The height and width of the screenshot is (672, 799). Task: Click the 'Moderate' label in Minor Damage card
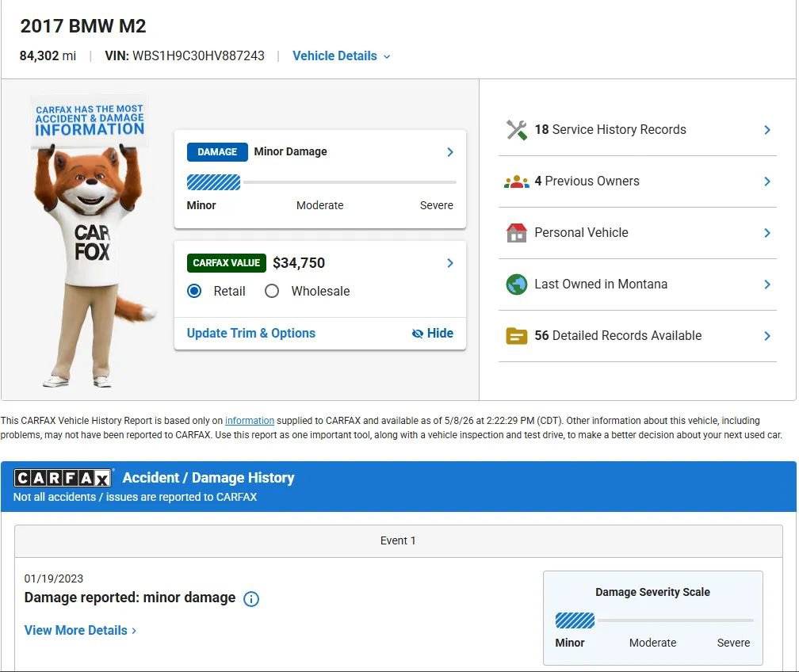coord(320,205)
